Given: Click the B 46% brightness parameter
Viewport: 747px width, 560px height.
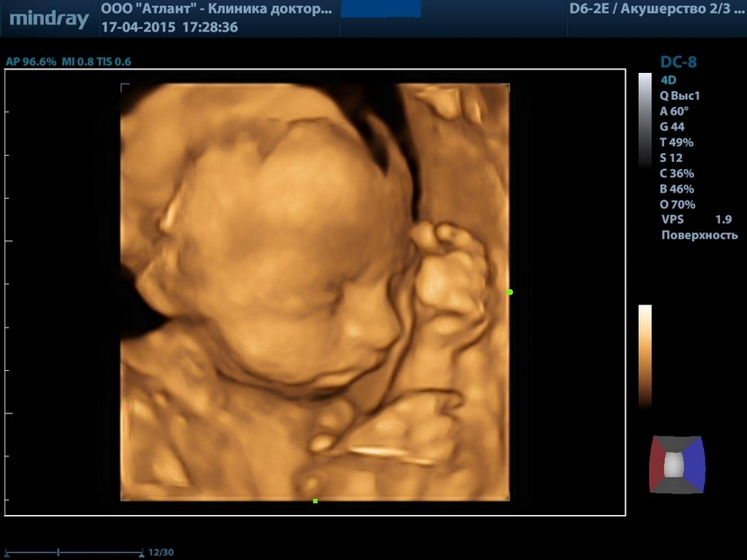Looking at the screenshot, I should pyautogui.click(x=677, y=189).
